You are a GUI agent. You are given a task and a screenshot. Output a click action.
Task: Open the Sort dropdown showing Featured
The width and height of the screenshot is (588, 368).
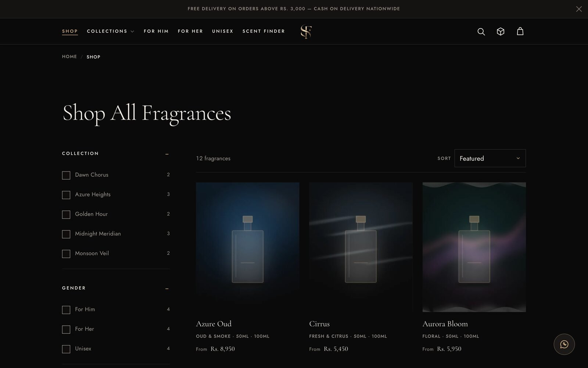pyautogui.click(x=490, y=158)
